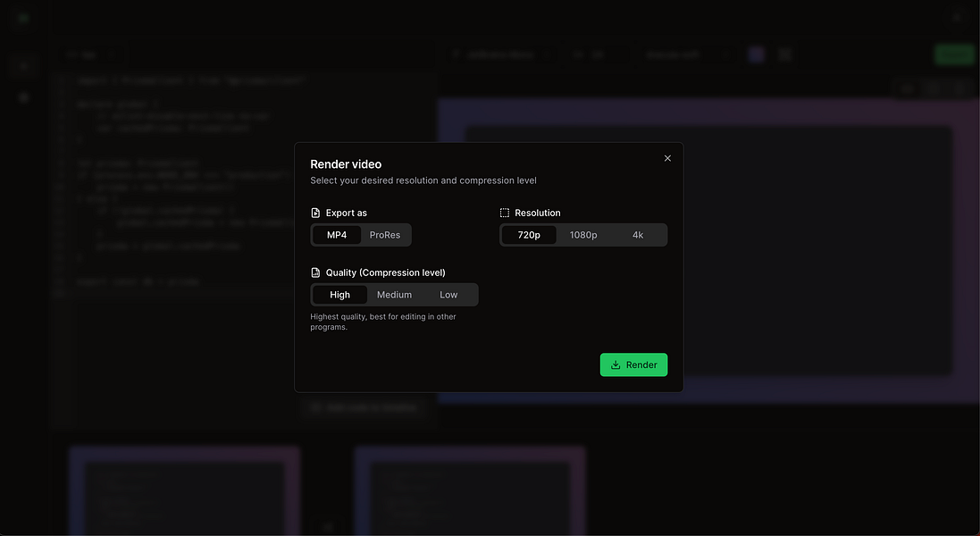980x536 pixels.
Task: Set quality to High
Action: tap(340, 295)
